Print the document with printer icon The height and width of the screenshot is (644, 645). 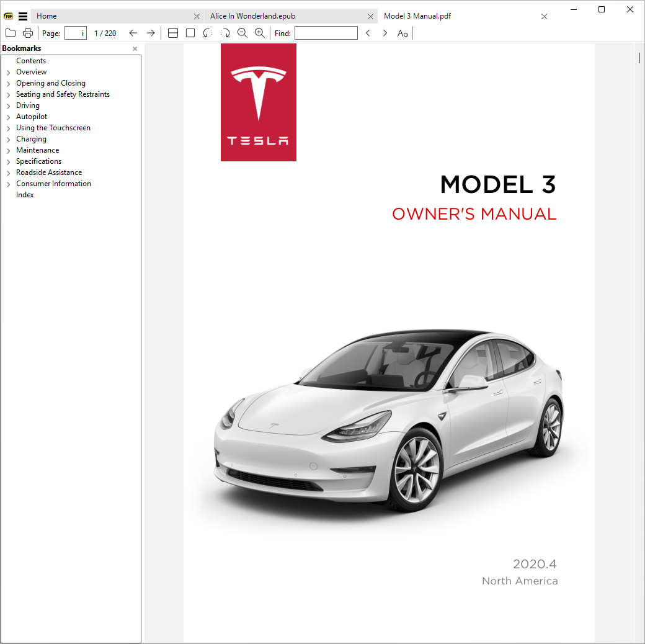point(28,33)
